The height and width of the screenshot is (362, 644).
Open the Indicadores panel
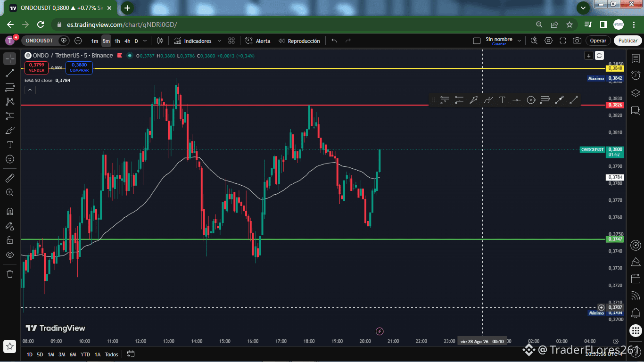(x=192, y=41)
